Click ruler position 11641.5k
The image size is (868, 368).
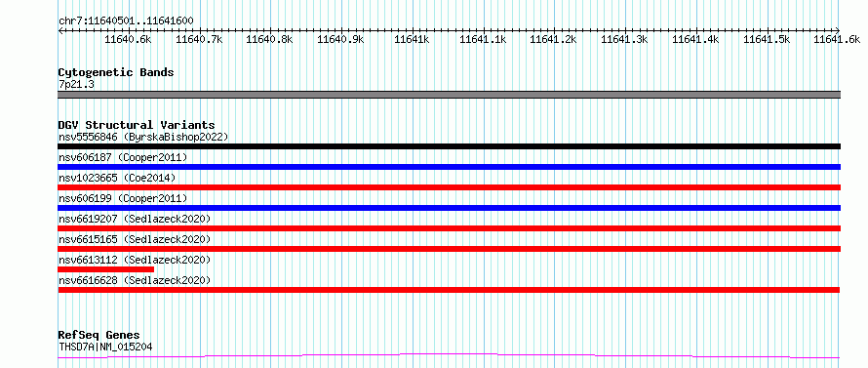(x=767, y=39)
